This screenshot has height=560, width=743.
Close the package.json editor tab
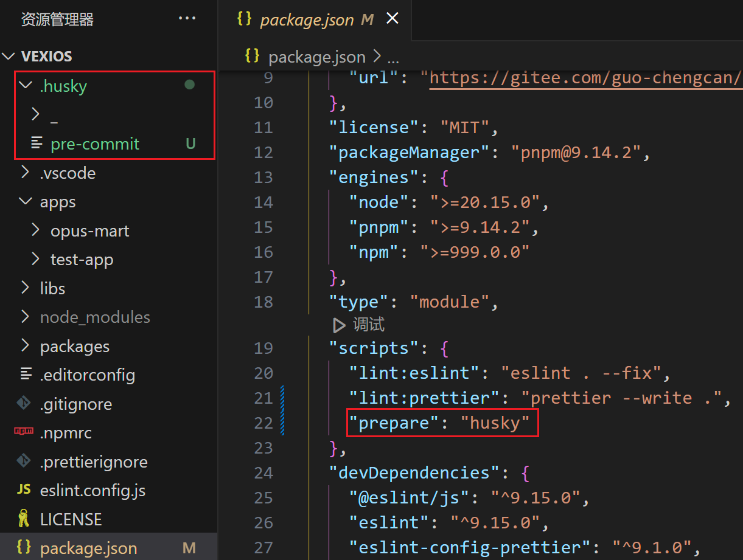point(392,19)
